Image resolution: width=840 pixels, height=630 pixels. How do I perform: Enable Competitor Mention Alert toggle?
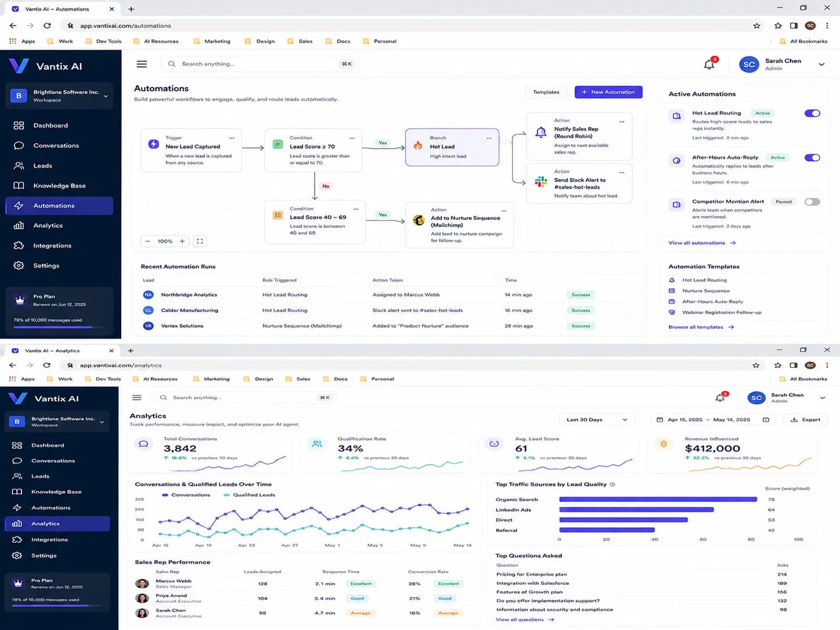tap(812, 202)
